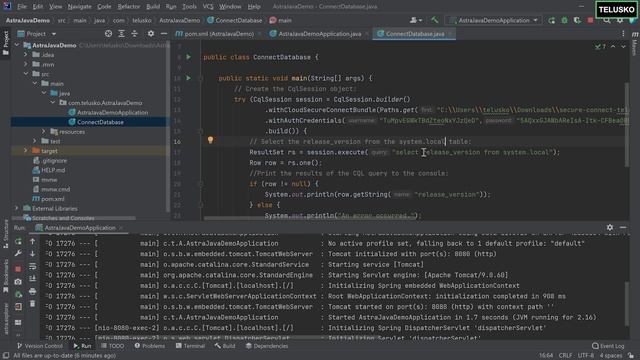The height and width of the screenshot is (360, 640).
Task: Open the Version Control tool window
Action: (x=40, y=346)
